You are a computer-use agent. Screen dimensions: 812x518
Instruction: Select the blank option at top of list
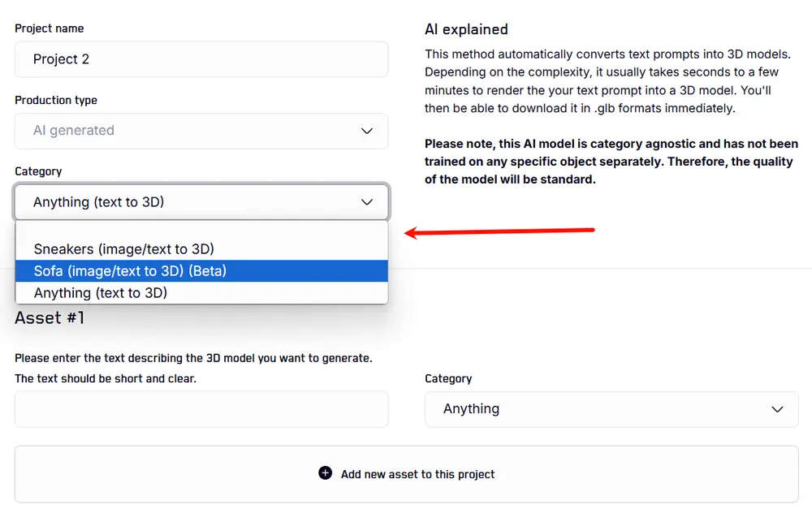pyautogui.click(x=201, y=231)
